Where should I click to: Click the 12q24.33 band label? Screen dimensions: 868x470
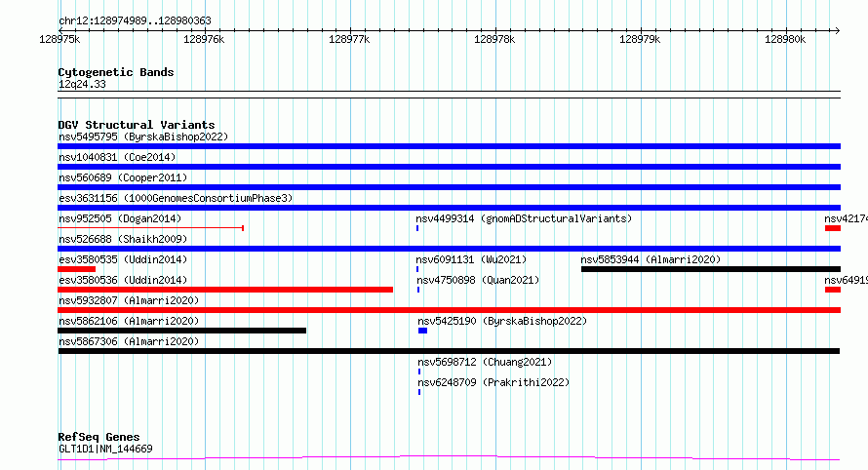82,84
